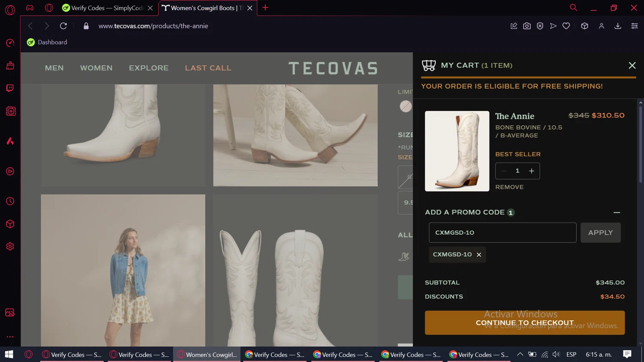644x362 pixels.
Task: Go to Tecovas home via logo
Action: (x=333, y=68)
